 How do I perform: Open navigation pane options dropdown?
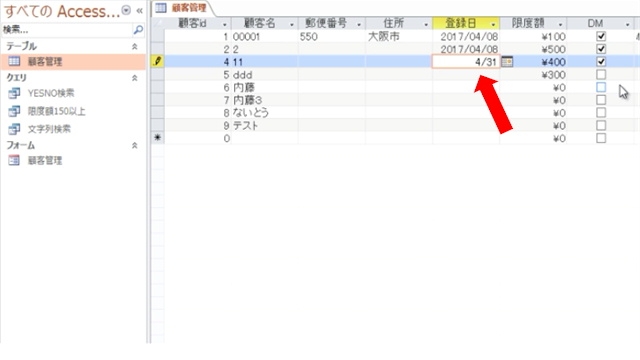(x=127, y=11)
